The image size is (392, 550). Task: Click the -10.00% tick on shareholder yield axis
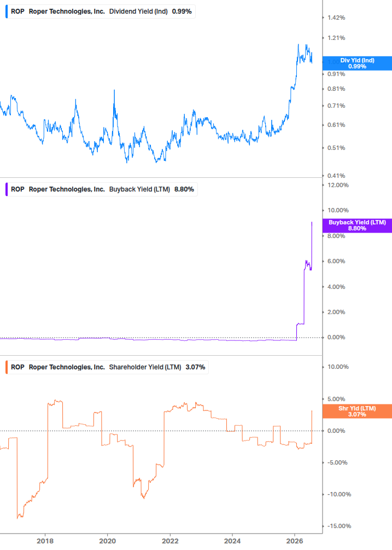pos(339,495)
